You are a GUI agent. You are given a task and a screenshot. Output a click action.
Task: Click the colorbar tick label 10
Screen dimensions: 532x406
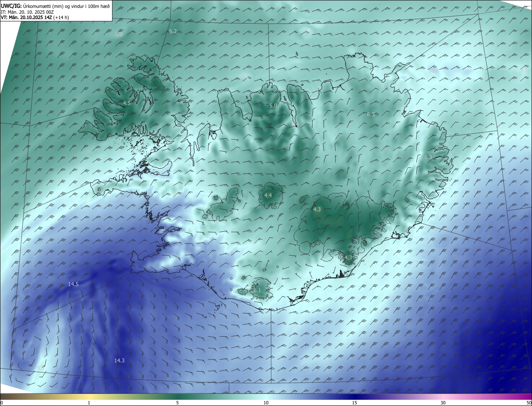(x=266, y=403)
